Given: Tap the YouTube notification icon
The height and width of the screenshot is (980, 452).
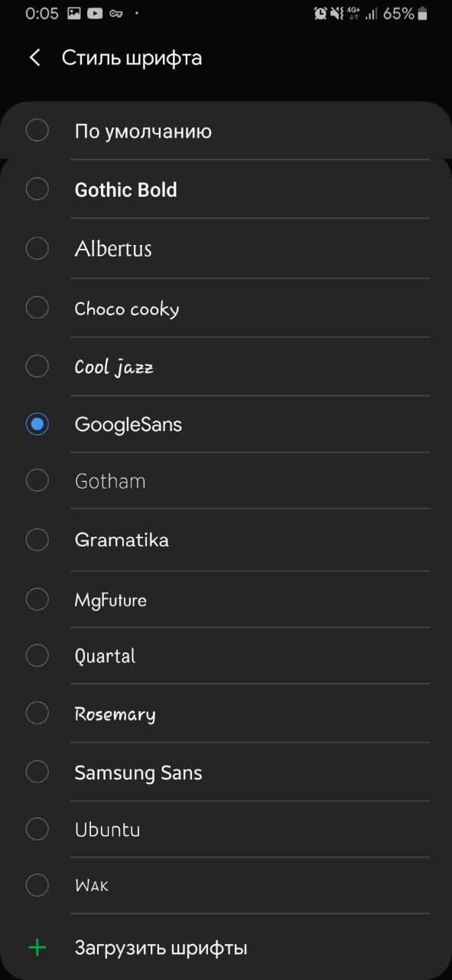Looking at the screenshot, I should pos(95,13).
